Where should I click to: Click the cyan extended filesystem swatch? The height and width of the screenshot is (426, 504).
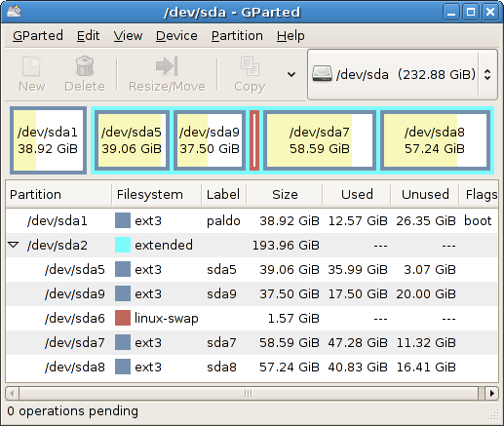coord(123,245)
